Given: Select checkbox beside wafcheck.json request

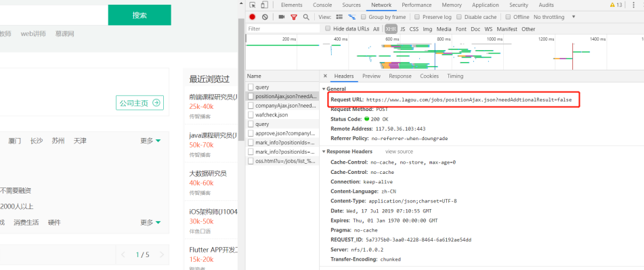Looking at the screenshot, I should [251, 115].
